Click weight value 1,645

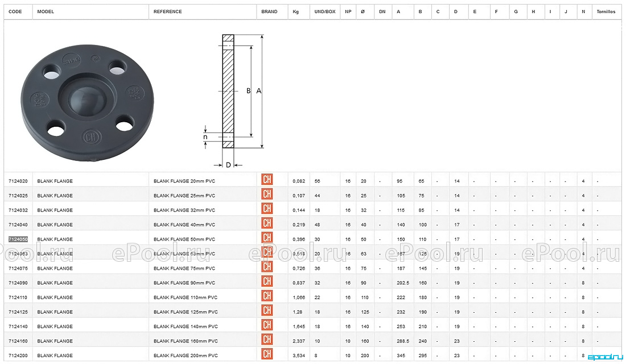click(299, 326)
